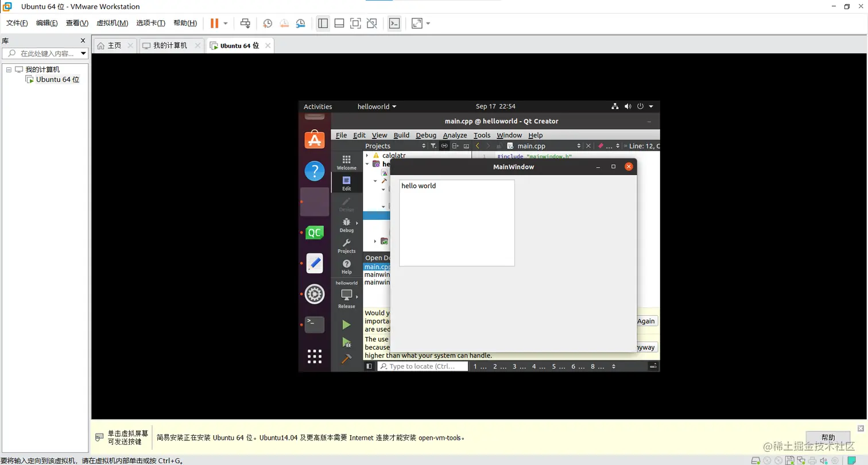This screenshot has height=465, width=868.
Task: Open the 虚拟机(M) menu
Action: coord(112,23)
